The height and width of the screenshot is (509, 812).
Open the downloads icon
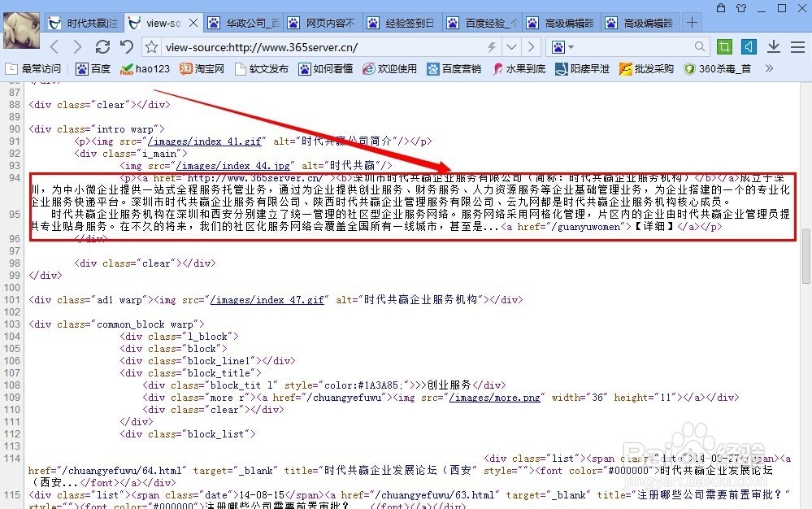[x=774, y=46]
